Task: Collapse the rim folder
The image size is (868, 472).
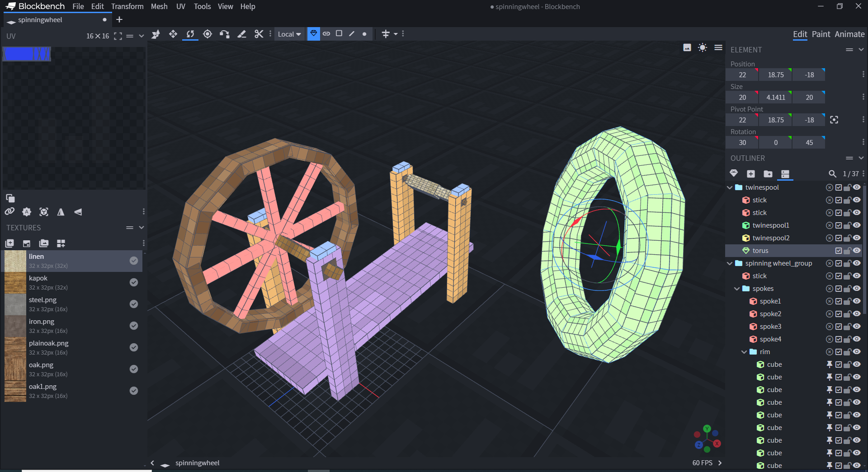Action: (x=744, y=352)
